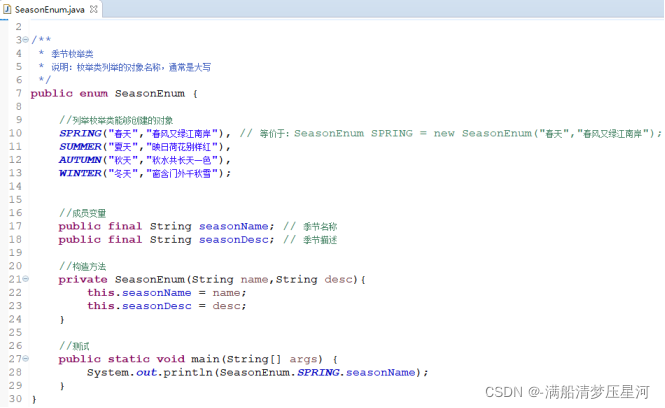This screenshot has height=408, width=665.
Task: Click the closing brace on line 30
Action: (x=34, y=399)
